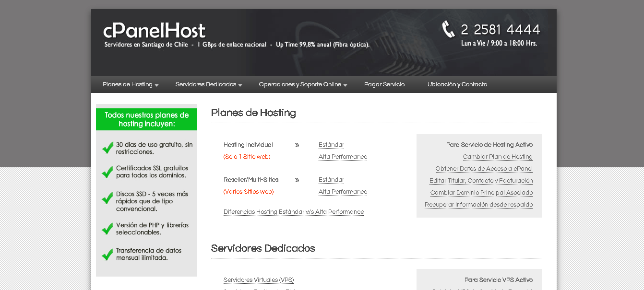Click the cPanelHost logo
The height and width of the screenshot is (290, 644).
point(154,31)
